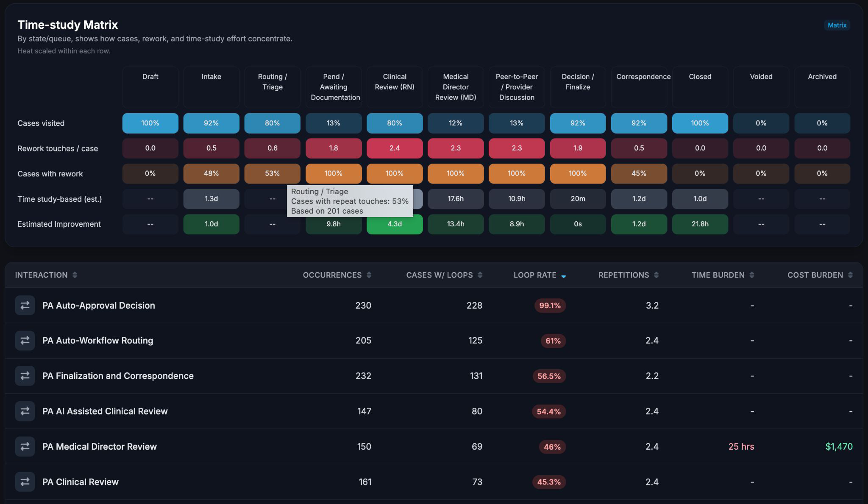
Task: Click the loop icon beside PA Clinical Review
Action: tap(25, 482)
